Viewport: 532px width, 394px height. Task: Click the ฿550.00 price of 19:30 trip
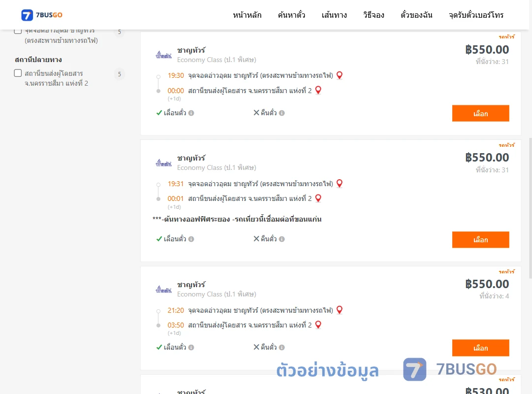pyautogui.click(x=487, y=50)
